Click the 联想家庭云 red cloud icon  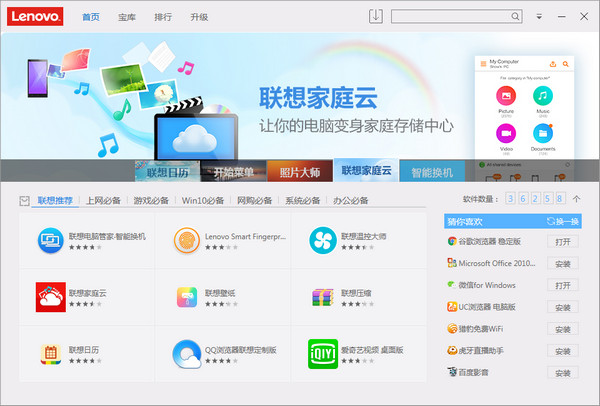point(50,297)
